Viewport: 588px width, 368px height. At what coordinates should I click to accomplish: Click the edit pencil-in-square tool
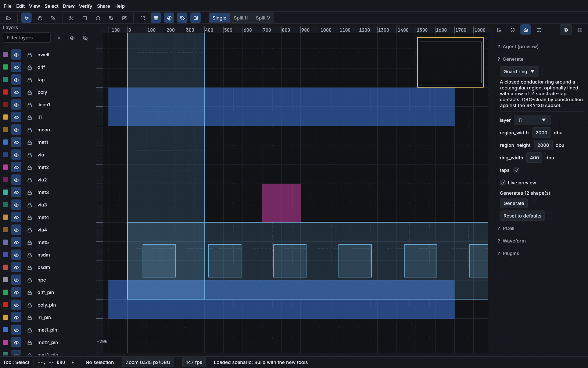pyautogui.click(x=124, y=18)
